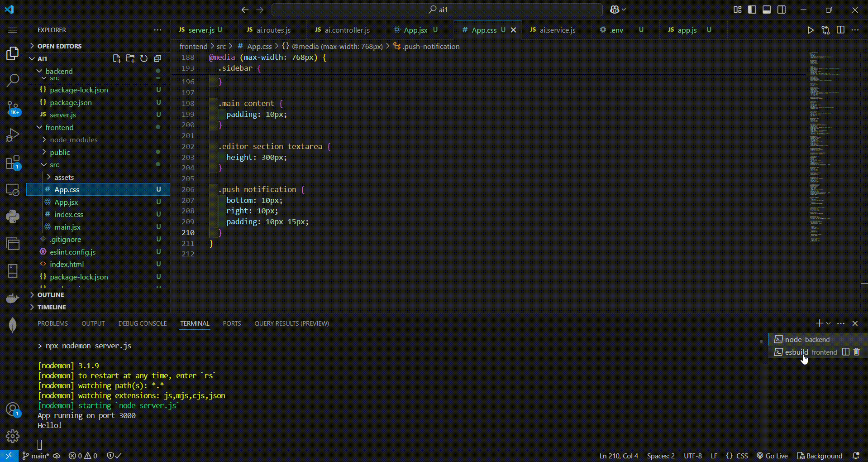Open editor More Actions ellipsis
The width and height of the screenshot is (868, 462).
click(x=855, y=30)
